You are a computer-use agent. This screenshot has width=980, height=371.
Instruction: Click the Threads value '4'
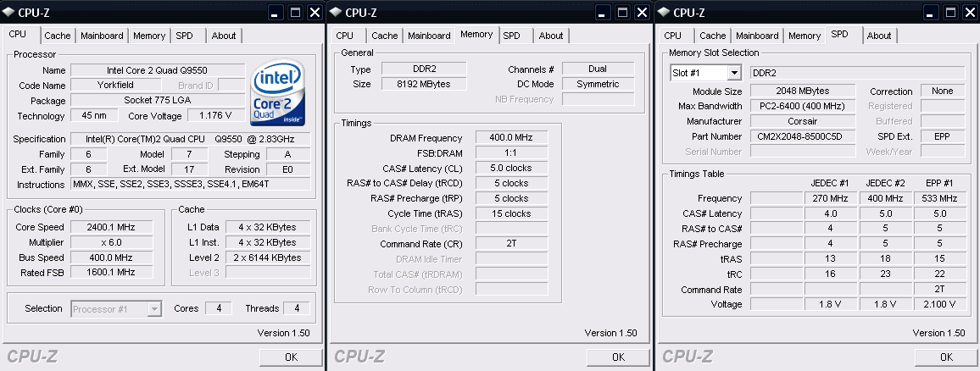[x=296, y=308]
